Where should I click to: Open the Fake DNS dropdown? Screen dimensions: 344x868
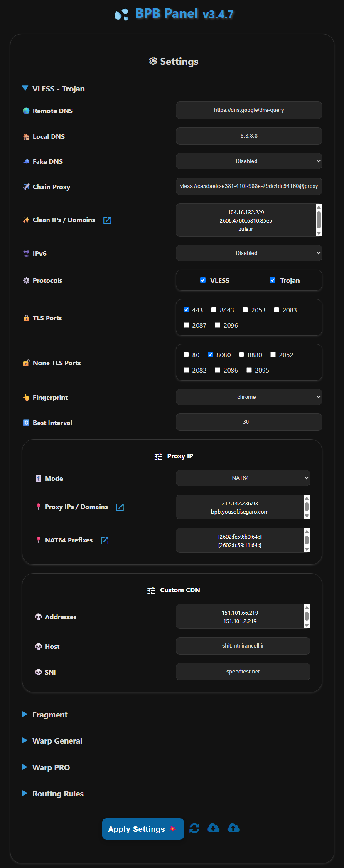pos(248,161)
